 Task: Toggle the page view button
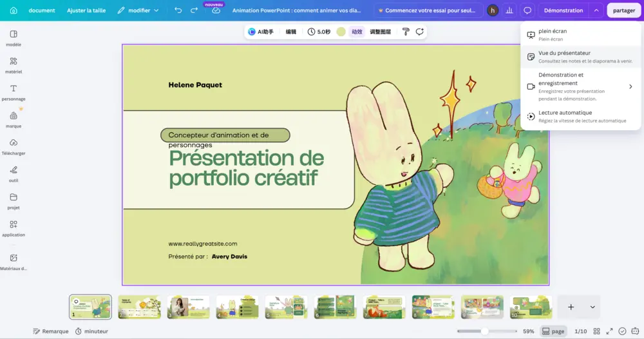click(x=553, y=331)
